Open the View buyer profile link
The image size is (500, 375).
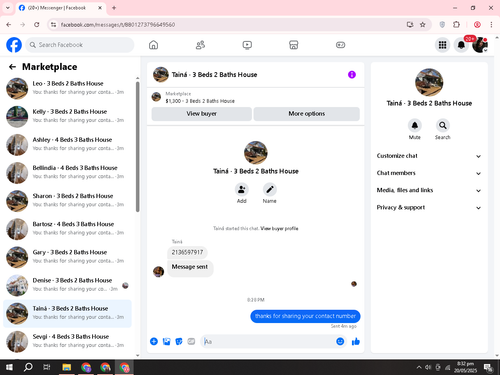279,228
